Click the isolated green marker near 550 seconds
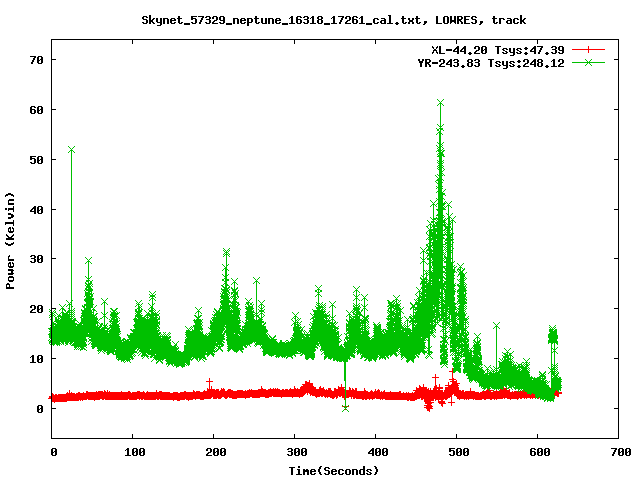The image size is (640, 480). pyautogui.click(x=496, y=326)
